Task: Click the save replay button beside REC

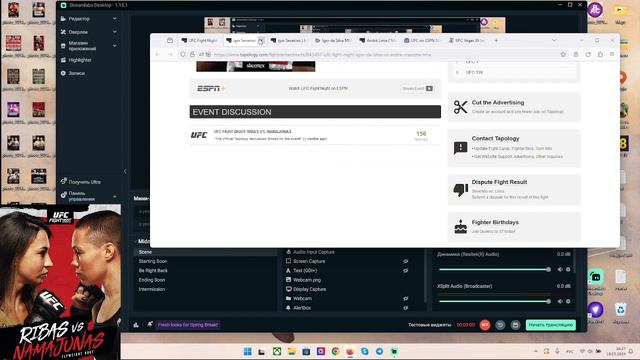Action: (516, 325)
